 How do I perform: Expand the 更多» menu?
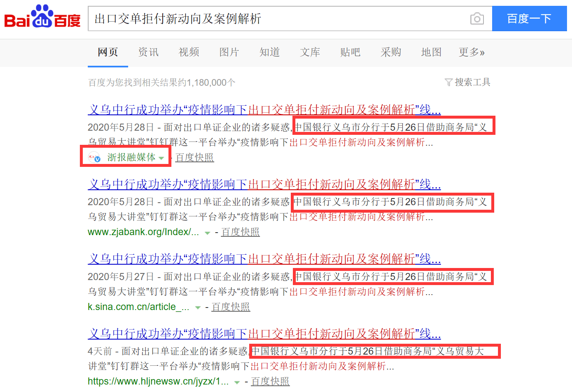pos(472,52)
